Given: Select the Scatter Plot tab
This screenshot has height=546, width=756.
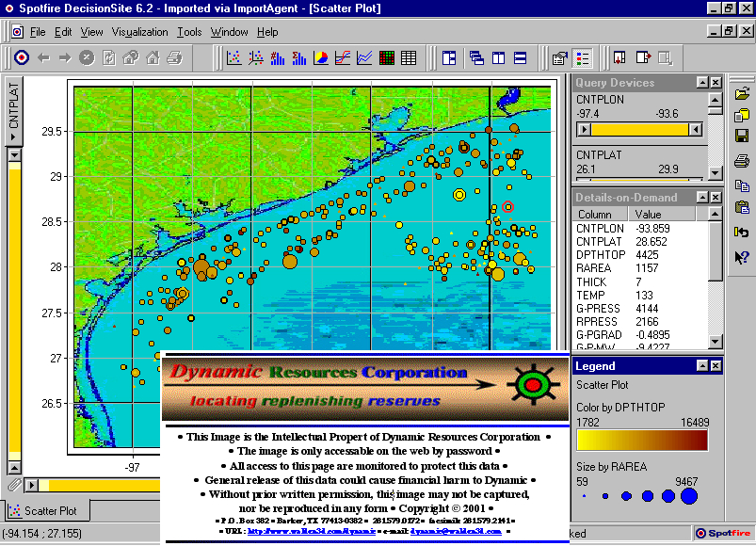Looking at the screenshot, I should coord(49,511).
